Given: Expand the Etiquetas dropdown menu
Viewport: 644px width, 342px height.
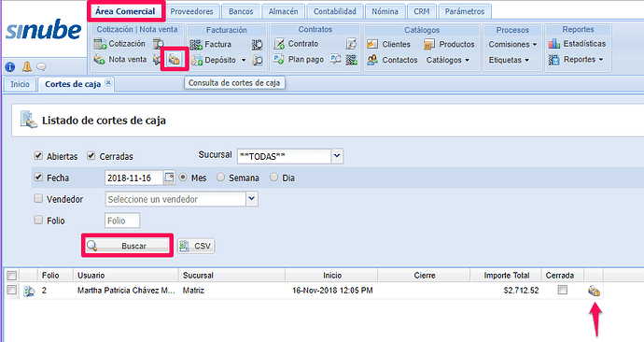Looking at the screenshot, I should click(509, 60).
